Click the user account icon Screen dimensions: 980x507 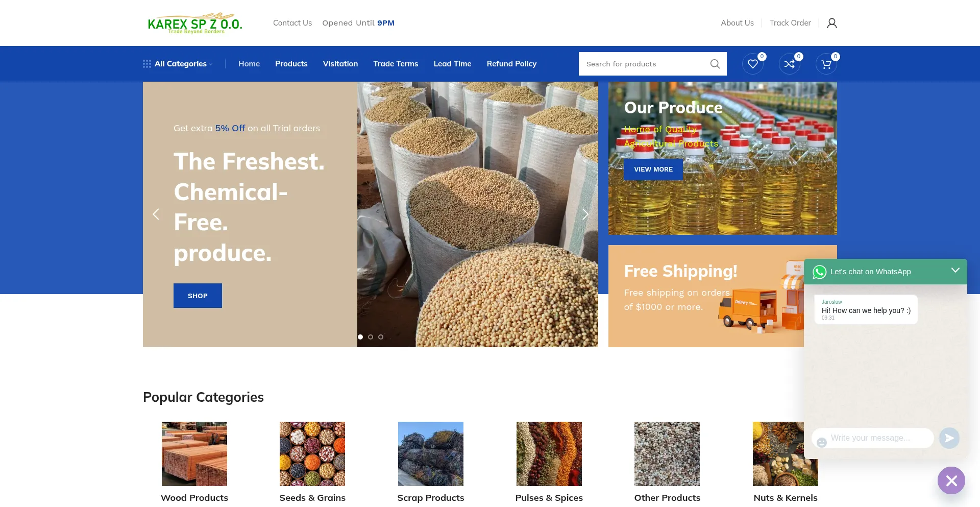click(831, 23)
